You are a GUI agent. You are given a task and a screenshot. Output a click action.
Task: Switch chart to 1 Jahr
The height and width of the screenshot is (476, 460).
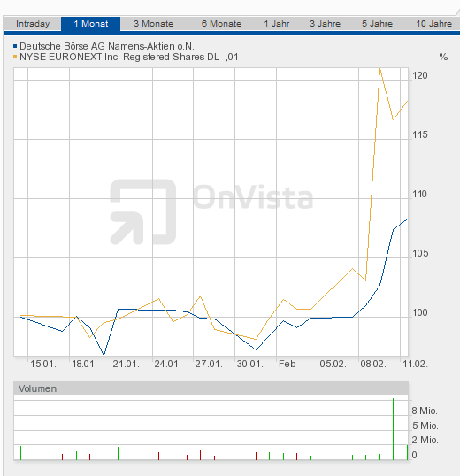(277, 24)
